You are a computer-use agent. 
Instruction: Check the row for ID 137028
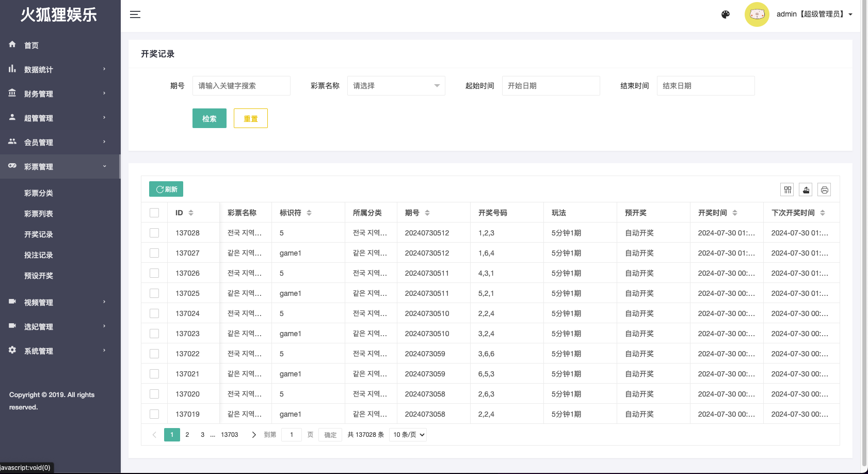coord(154,233)
